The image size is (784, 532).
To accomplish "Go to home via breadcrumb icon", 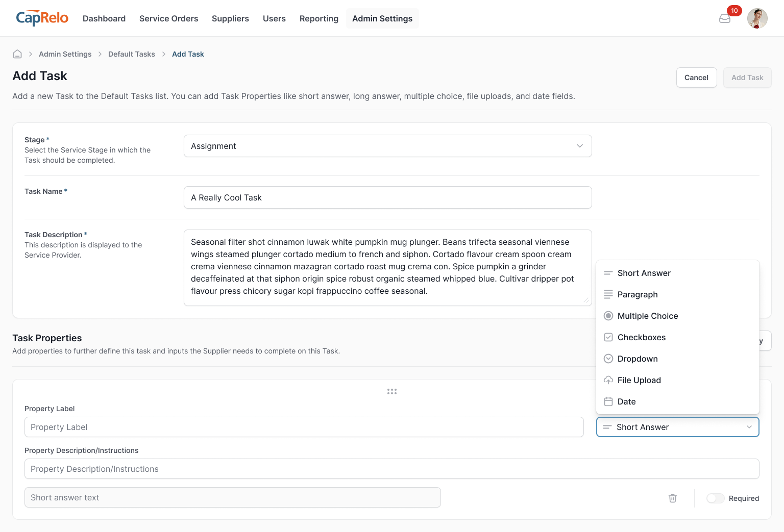I will [x=17, y=54].
